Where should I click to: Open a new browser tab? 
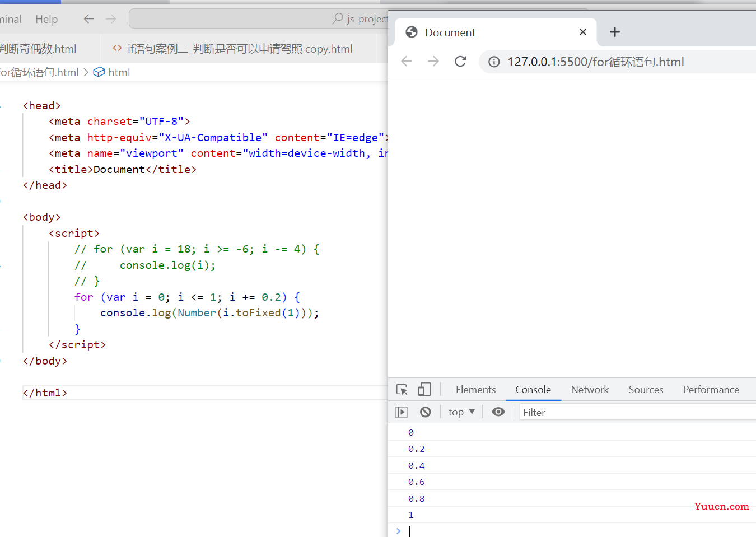(614, 32)
